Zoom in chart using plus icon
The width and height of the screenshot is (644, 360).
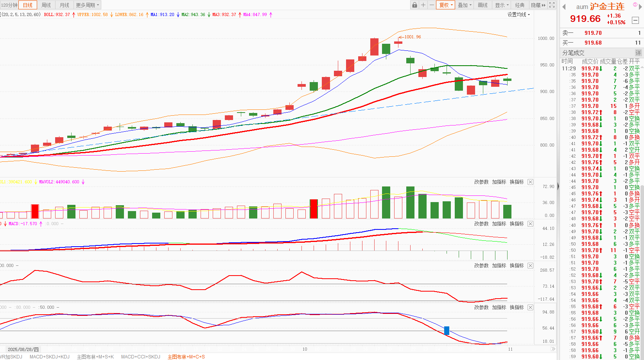click(x=423, y=5)
